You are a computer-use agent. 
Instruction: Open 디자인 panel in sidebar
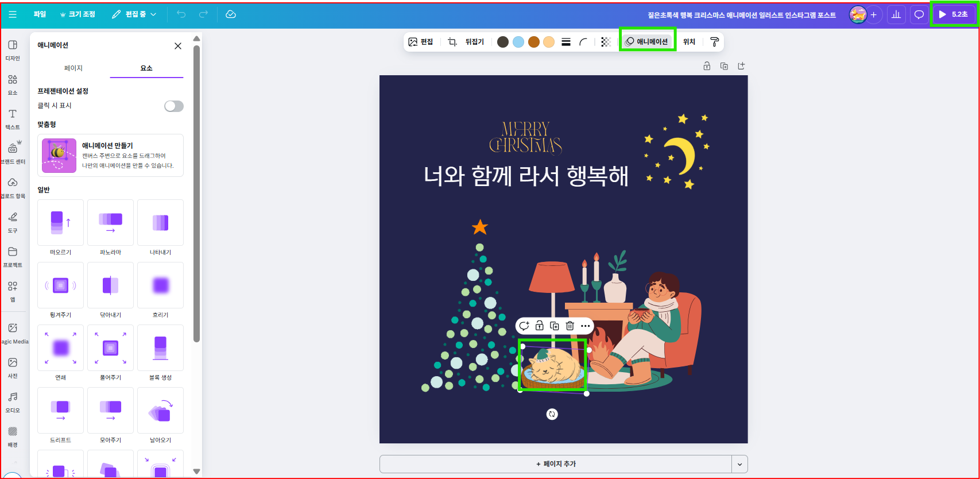coord(13,50)
